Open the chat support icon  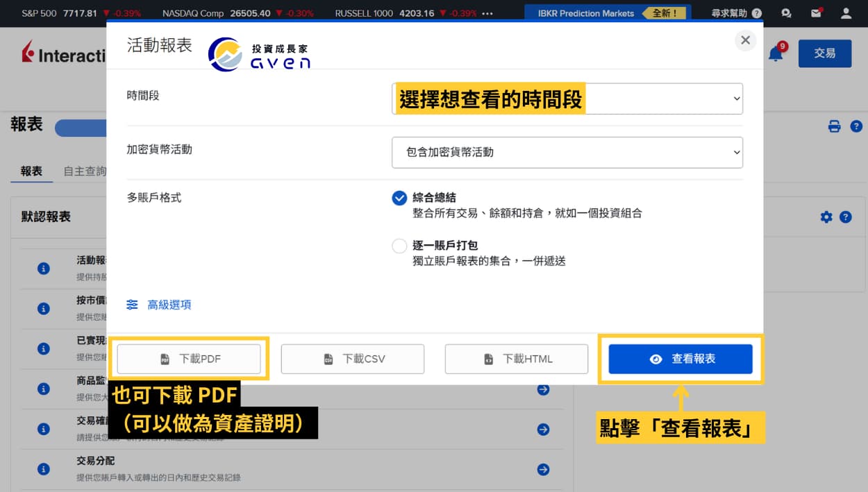coord(786,12)
